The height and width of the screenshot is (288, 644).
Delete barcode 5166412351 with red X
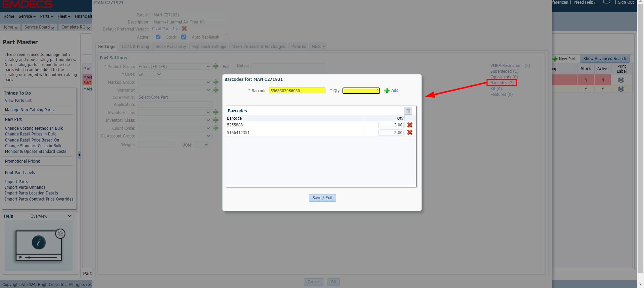(410, 132)
